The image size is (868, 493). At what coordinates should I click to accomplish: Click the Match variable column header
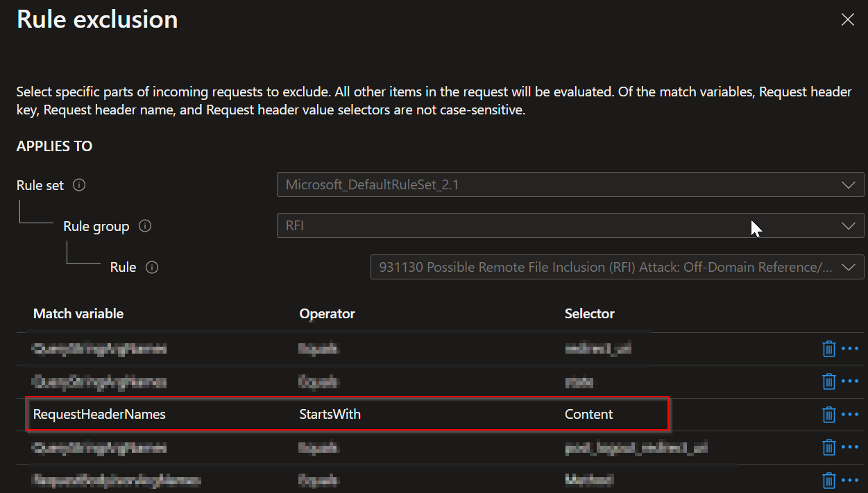pos(78,313)
